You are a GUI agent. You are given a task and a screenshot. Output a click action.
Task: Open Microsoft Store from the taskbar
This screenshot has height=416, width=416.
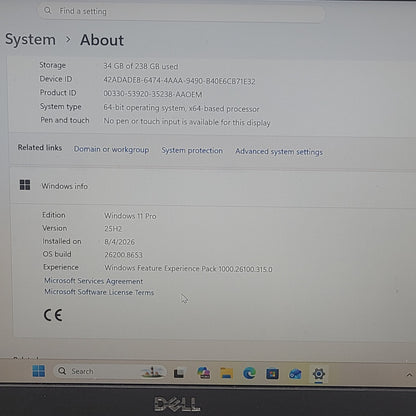[272, 374]
